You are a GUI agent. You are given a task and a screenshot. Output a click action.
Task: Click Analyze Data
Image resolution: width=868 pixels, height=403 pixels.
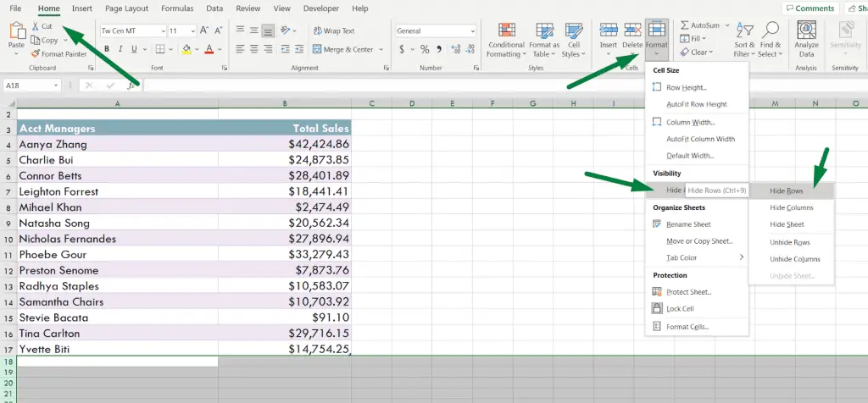[x=807, y=41]
